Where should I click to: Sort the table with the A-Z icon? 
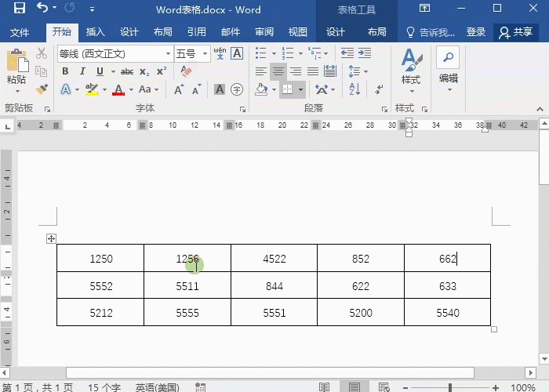pos(354,89)
